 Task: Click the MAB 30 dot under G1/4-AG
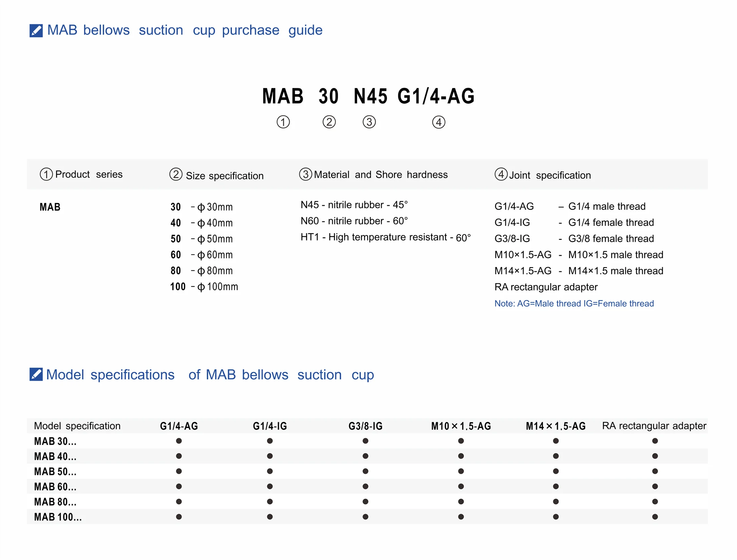click(179, 441)
